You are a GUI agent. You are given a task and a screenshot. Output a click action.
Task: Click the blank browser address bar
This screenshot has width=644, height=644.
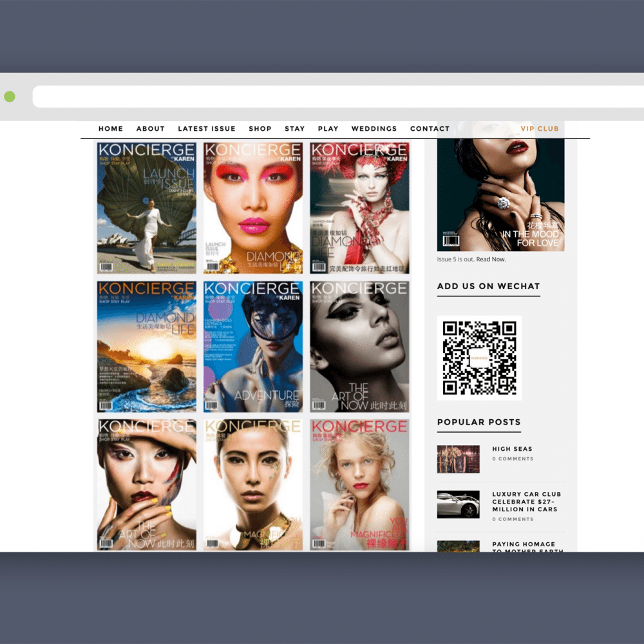click(x=335, y=97)
